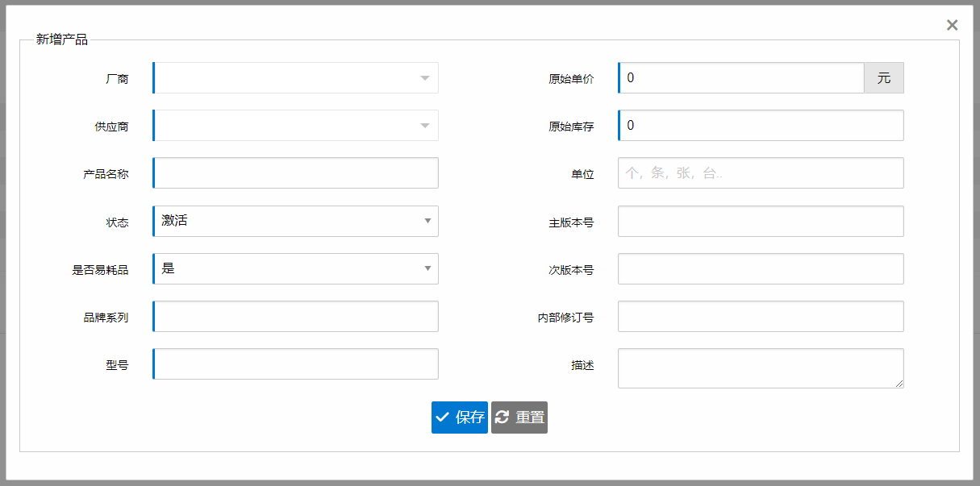Screen dimensions: 980x486
Task: Click the 是否易耗品 label
Action: 100,270
